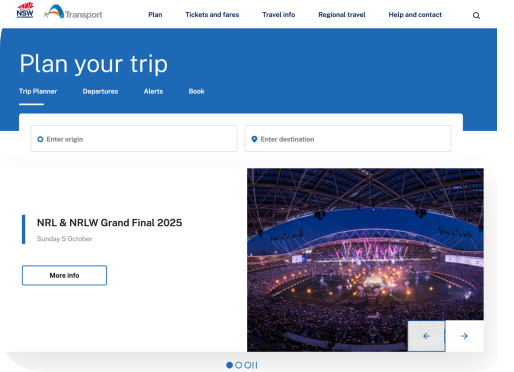Open the search magnifier icon
This screenshot has height=372, width=514.
pyautogui.click(x=476, y=15)
